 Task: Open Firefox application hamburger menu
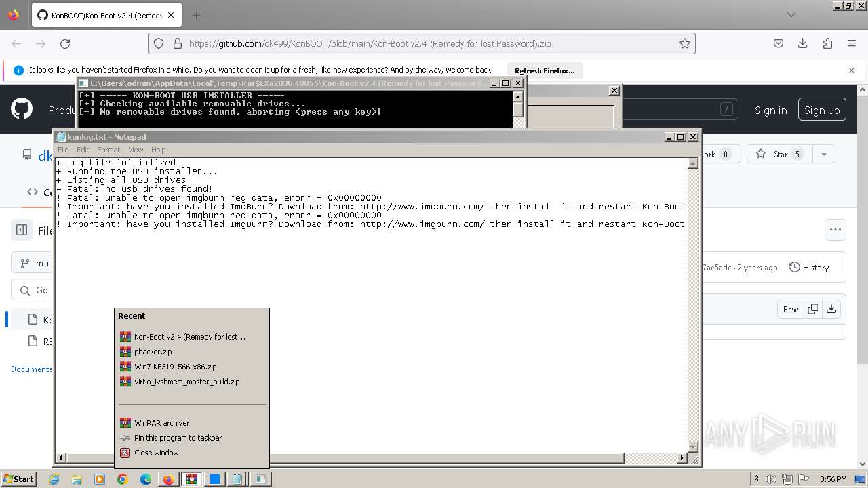pyautogui.click(x=852, y=43)
